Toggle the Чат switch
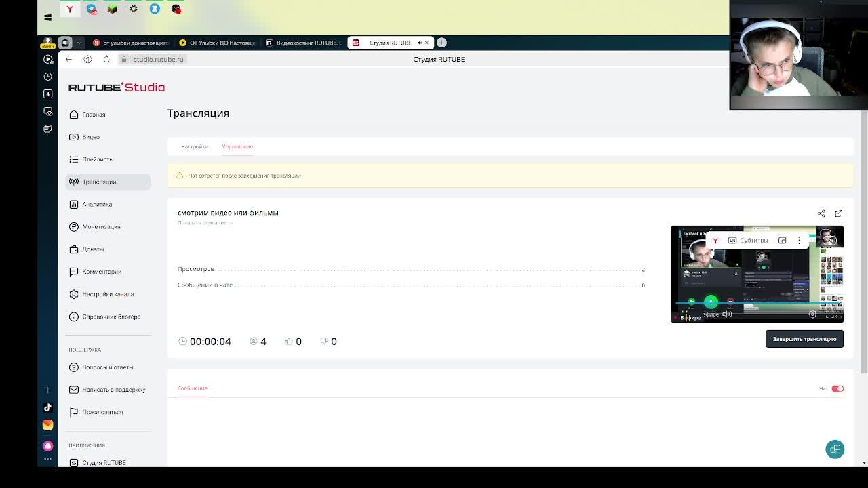Screen dimensions: 868x488 tap(837, 389)
